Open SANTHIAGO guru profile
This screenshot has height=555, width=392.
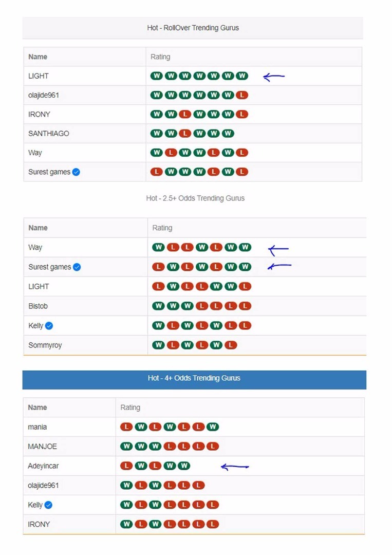(49, 134)
